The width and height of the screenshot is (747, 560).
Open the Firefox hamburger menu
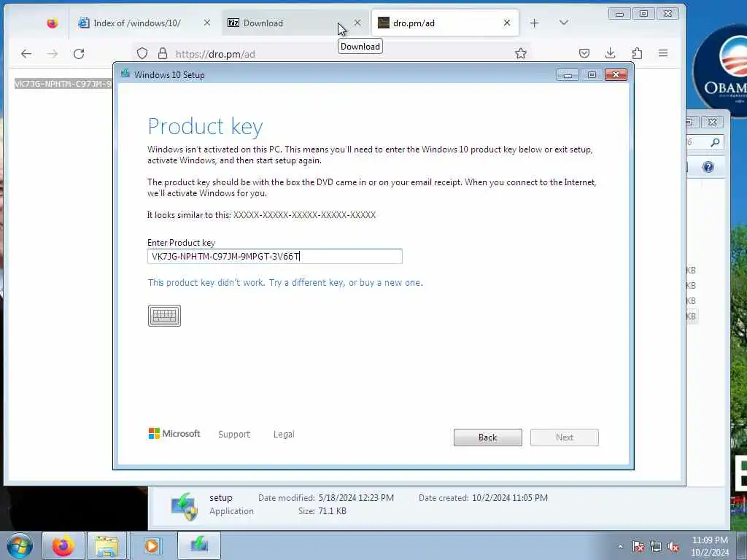pyautogui.click(x=663, y=52)
